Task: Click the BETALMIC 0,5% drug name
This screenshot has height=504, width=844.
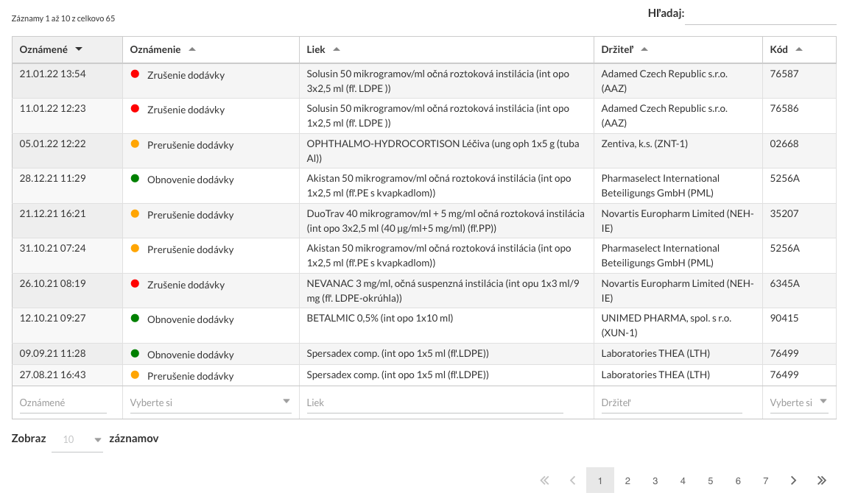Action: pyautogui.click(x=342, y=318)
